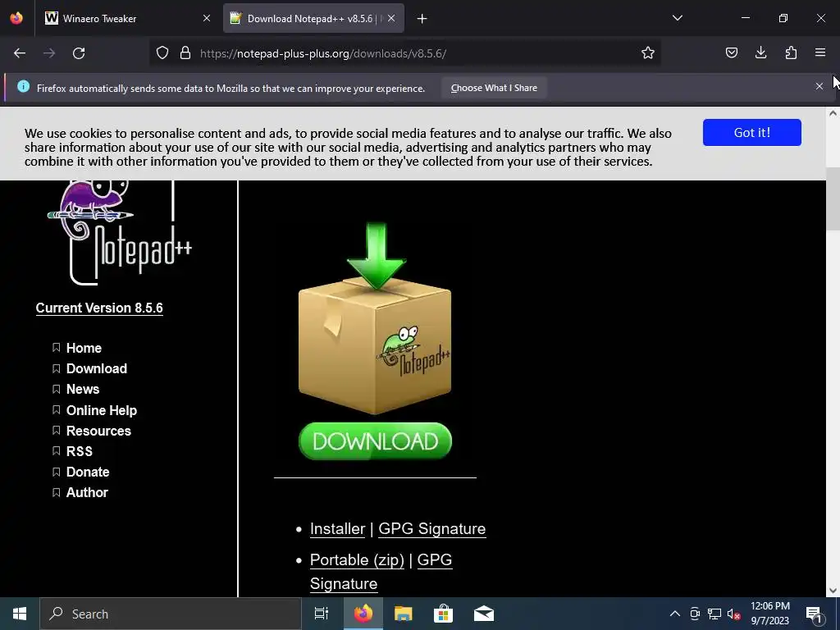Open File Explorer from the taskbar
840x630 pixels.
point(404,614)
